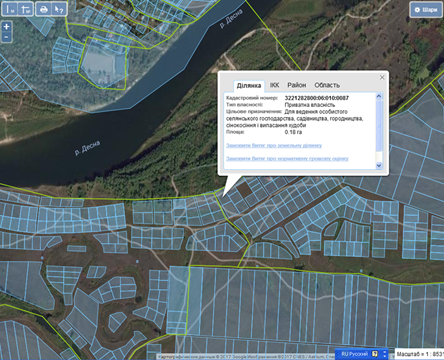Select the area measurement tool
The width and height of the screenshot is (444, 360).
[25, 9]
